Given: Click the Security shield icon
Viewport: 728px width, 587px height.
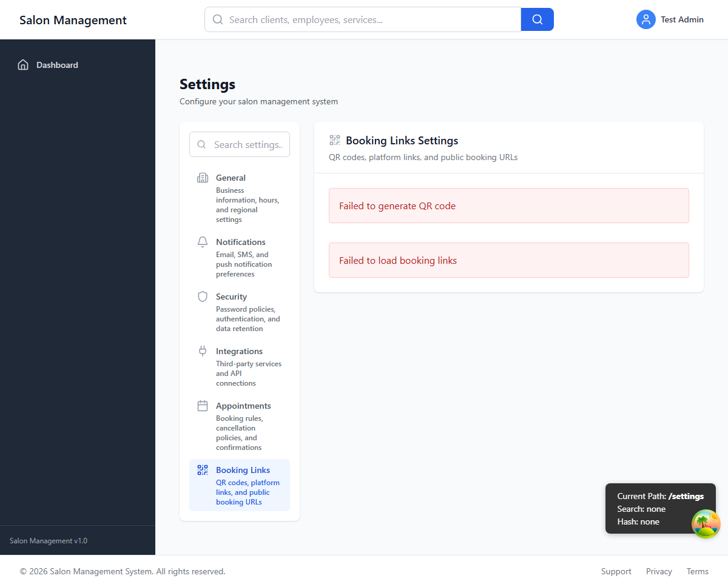Looking at the screenshot, I should pos(203,297).
